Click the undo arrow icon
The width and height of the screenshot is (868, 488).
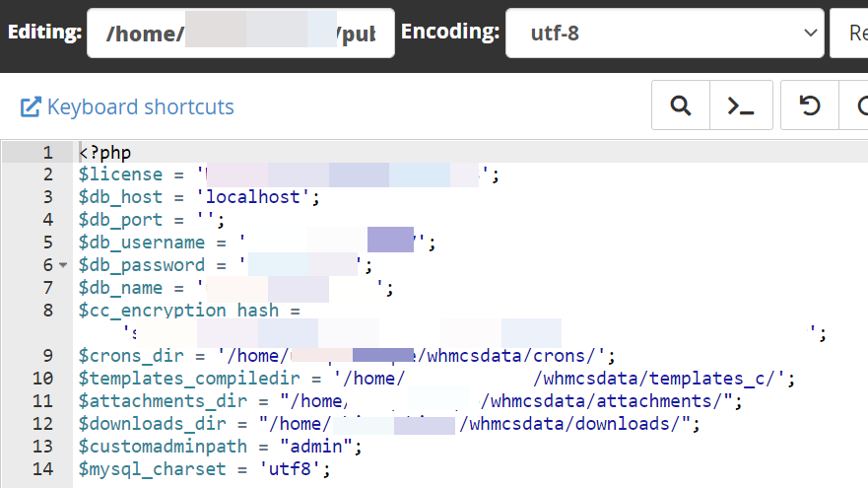click(x=810, y=105)
